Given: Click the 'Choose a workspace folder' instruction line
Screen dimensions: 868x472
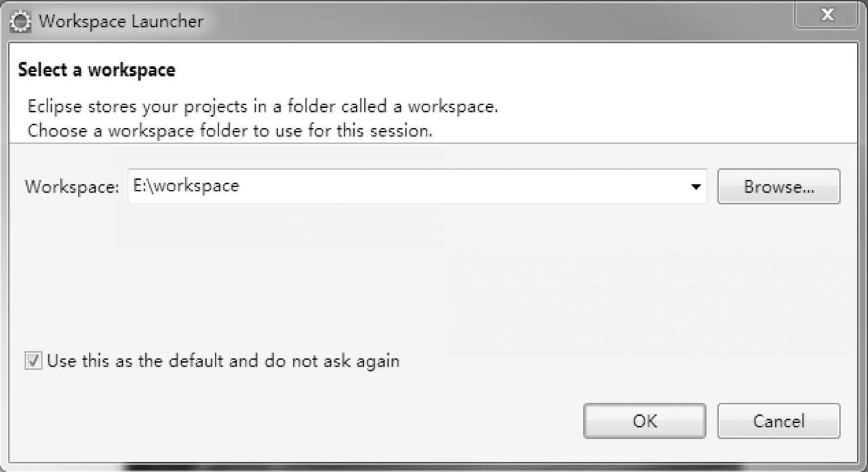Looking at the screenshot, I should 230,131.
